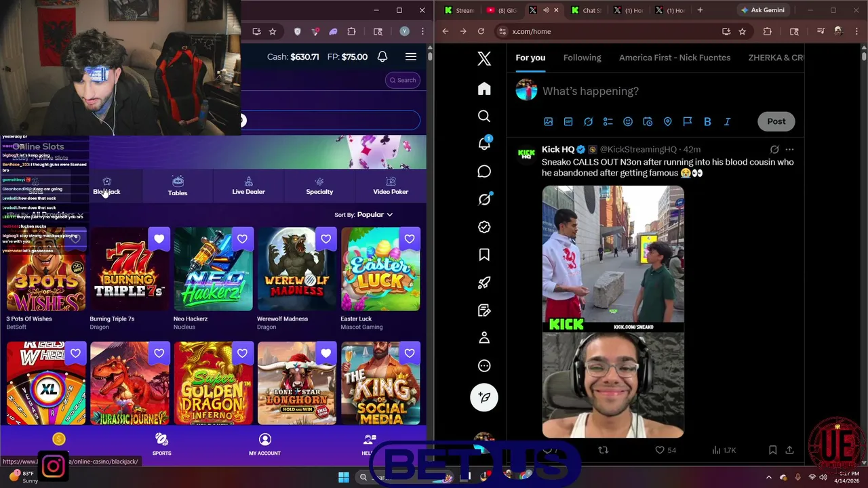Open X profile person icon in sidebar
The height and width of the screenshot is (488, 868).
coord(484,338)
